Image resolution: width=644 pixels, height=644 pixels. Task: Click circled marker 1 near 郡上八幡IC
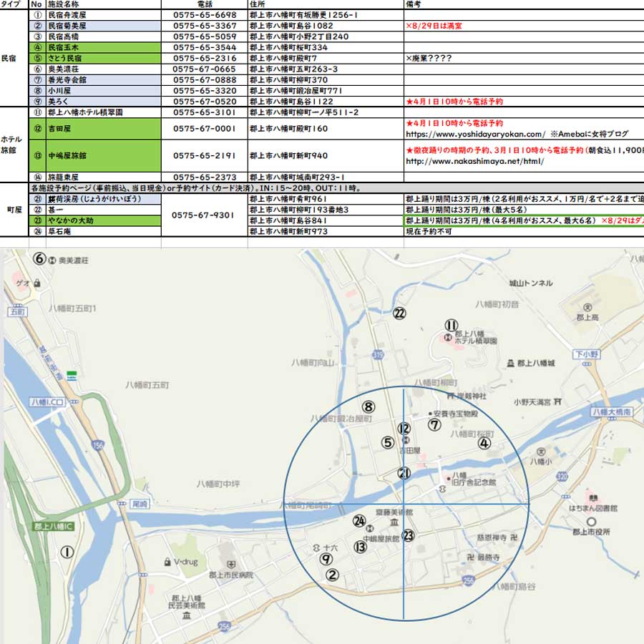click(x=67, y=552)
